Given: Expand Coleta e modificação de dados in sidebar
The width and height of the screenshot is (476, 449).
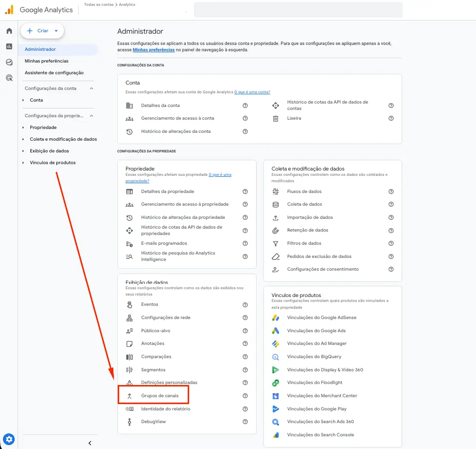Looking at the screenshot, I should [x=23, y=139].
